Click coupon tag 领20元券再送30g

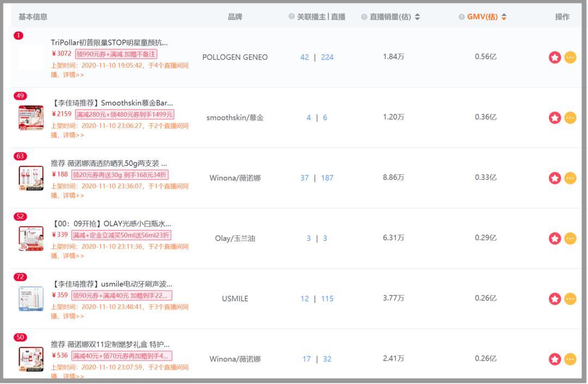tap(120, 175)
